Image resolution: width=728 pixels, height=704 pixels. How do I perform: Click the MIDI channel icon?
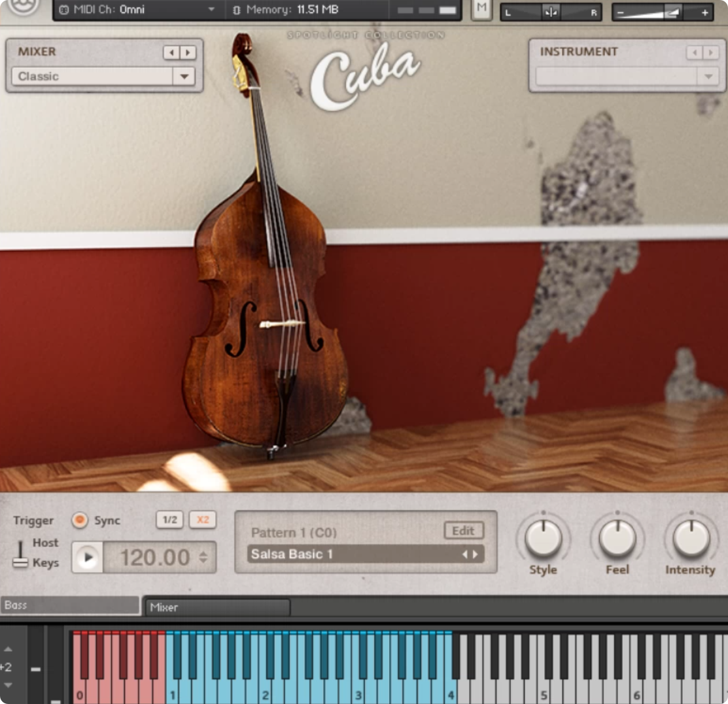[64, 9]
